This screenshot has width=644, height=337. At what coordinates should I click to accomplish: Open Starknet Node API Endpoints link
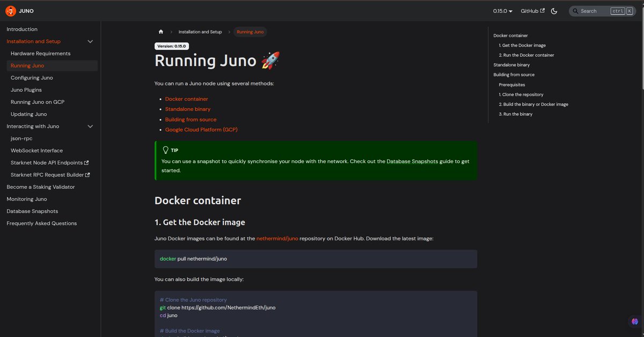coord(49,163)
